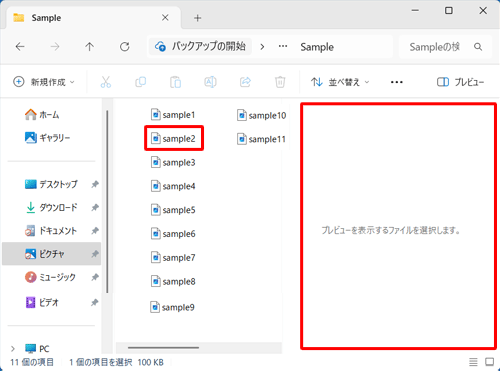Viewport: 500px width, 371px height.
Task: Open ギャラリー in navigation pane
Action: pos(47,138)
